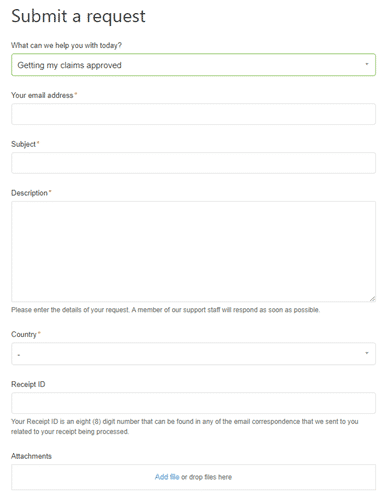The width and height of the screenshot is (388, 500).
Task: Click the Description field label
Action: (x=29, y=193)
